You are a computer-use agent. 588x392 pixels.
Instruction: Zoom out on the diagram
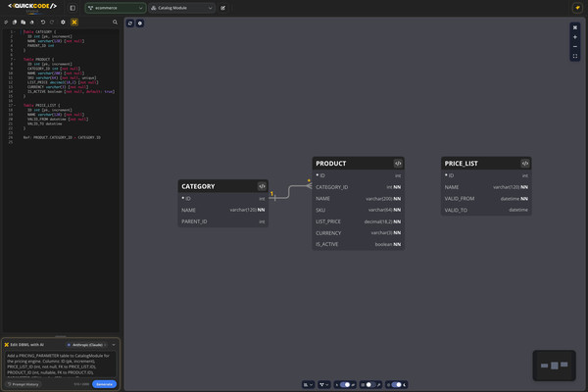coord(575,46)
